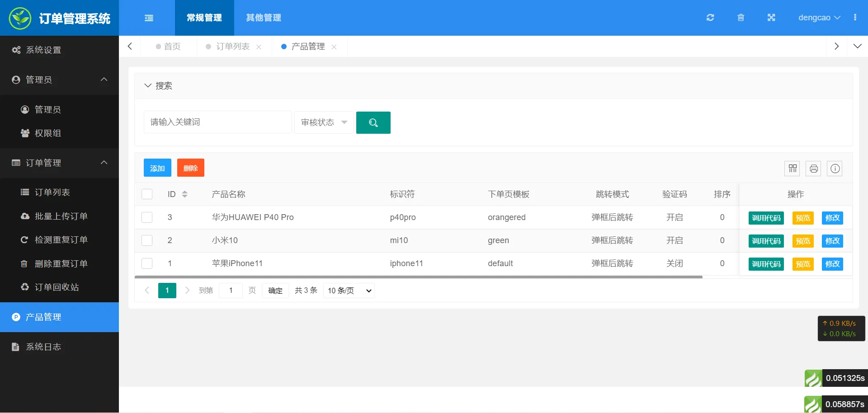The height and width of the screenshot is (413, 868).
Task: Toggle fullscreen with the expand icon
Action: pos(771,18)
